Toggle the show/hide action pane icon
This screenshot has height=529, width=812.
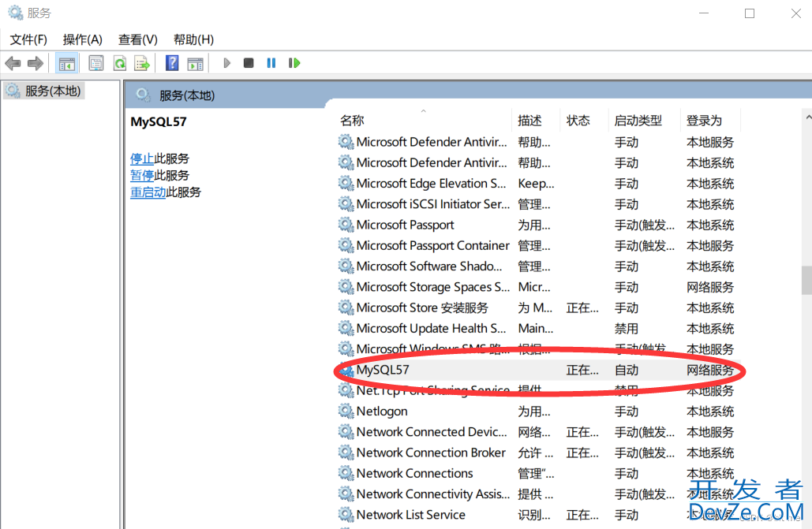point(195,64)
